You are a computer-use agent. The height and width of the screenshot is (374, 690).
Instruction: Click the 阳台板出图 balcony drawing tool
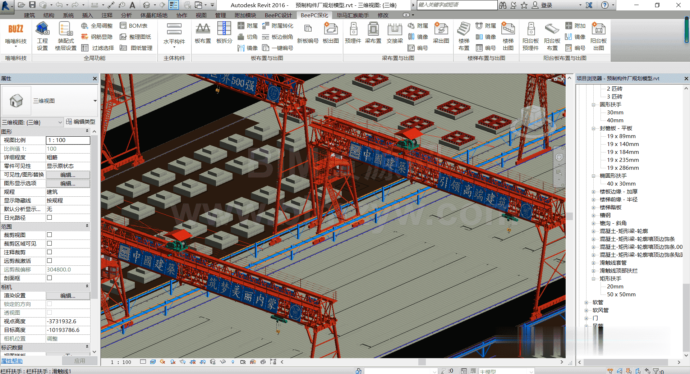click(x=598, y=36)
